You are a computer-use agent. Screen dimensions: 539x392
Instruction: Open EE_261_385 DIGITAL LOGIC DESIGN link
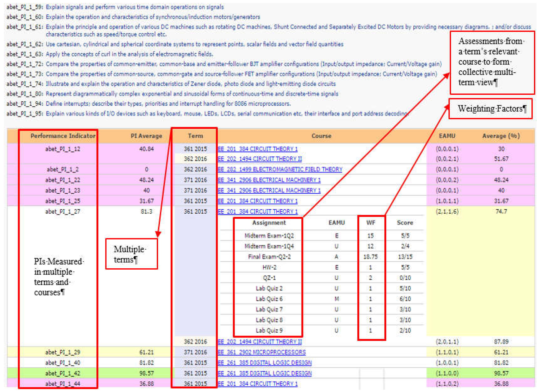pos(265,363)
